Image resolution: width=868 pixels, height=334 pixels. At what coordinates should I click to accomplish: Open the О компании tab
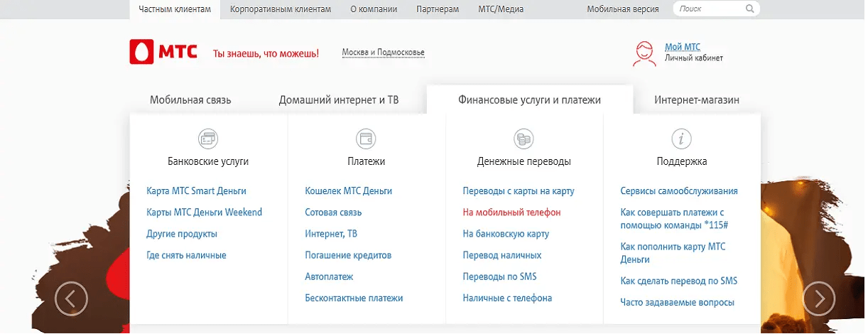pos(374,9)
